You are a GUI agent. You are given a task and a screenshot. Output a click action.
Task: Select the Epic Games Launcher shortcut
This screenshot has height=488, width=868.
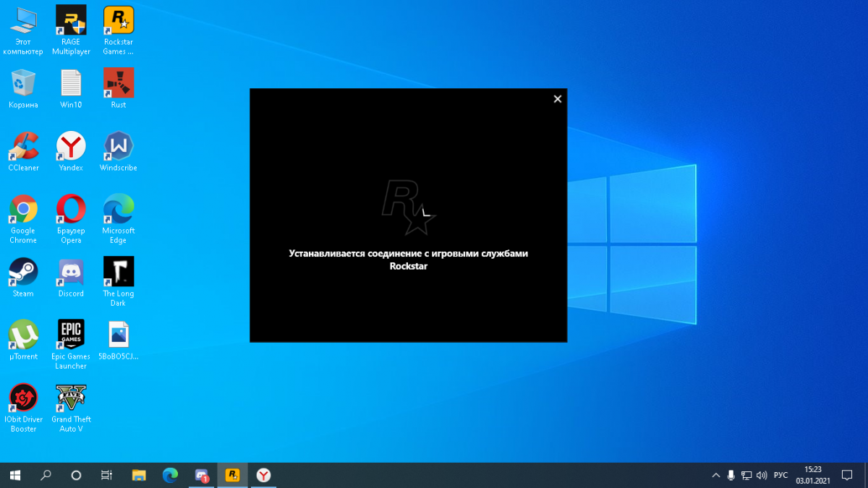click(71, 335)
